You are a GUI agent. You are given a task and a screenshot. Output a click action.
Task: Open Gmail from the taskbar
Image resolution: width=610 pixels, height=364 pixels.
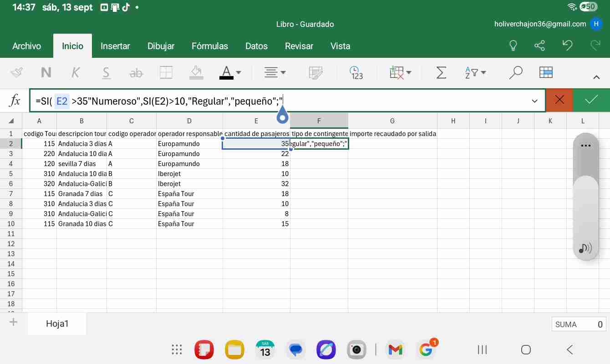coord(395,349)
